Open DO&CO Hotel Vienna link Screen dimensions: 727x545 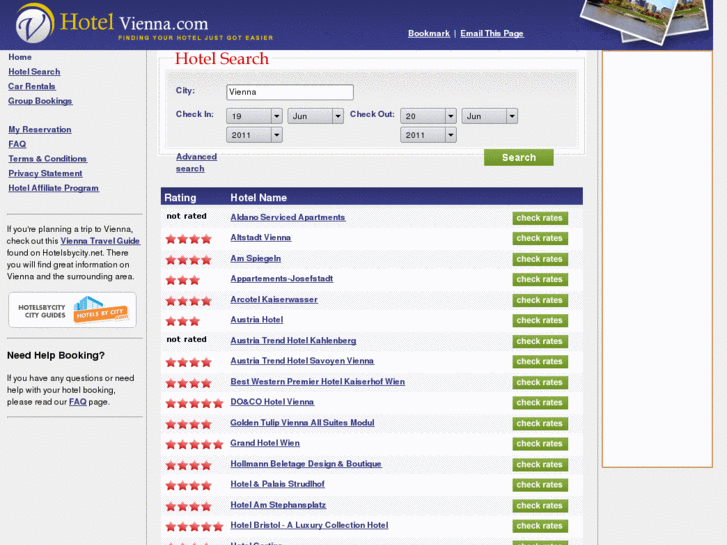tap(272, 402)
